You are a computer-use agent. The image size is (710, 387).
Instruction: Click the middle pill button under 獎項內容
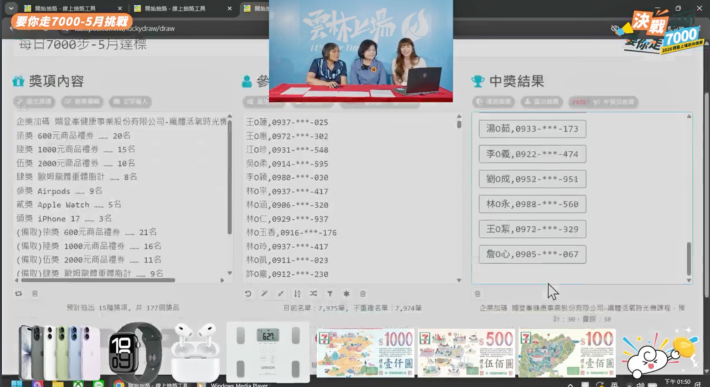[x=82, y=102]
